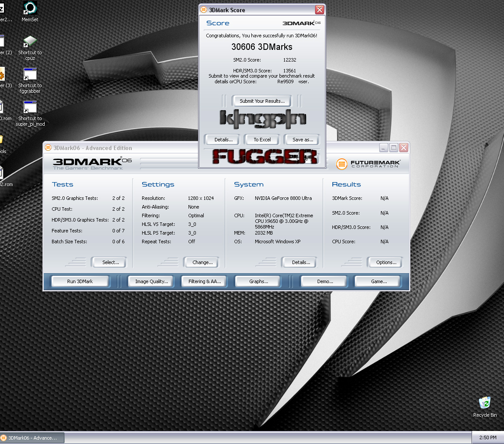Launch the Demo... button
Image resolution: width=504 pixels, height=444 pixels.
(325, 281)
